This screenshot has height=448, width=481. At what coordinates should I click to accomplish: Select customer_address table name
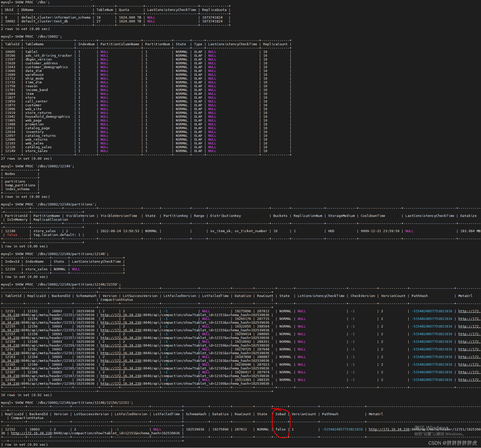pos(41,63)
